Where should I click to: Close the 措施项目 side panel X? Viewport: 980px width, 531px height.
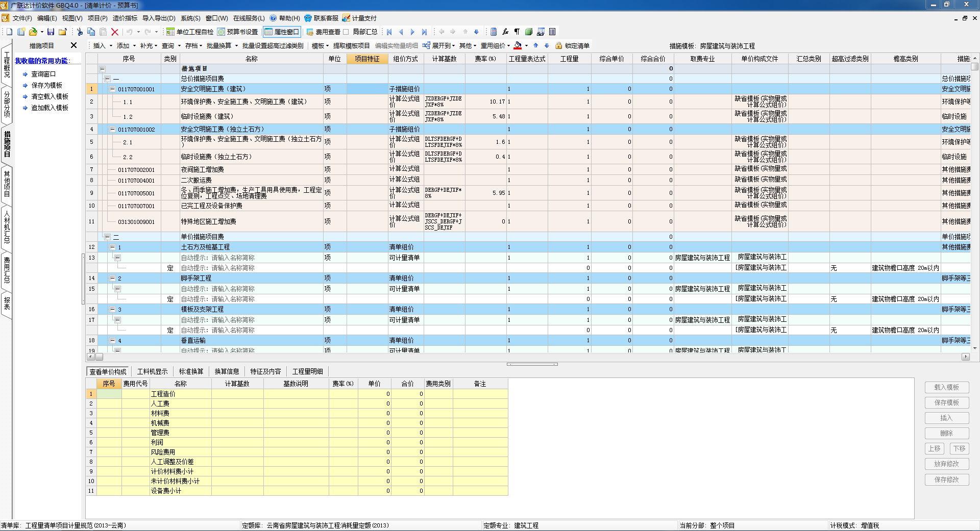coord(73,45)
